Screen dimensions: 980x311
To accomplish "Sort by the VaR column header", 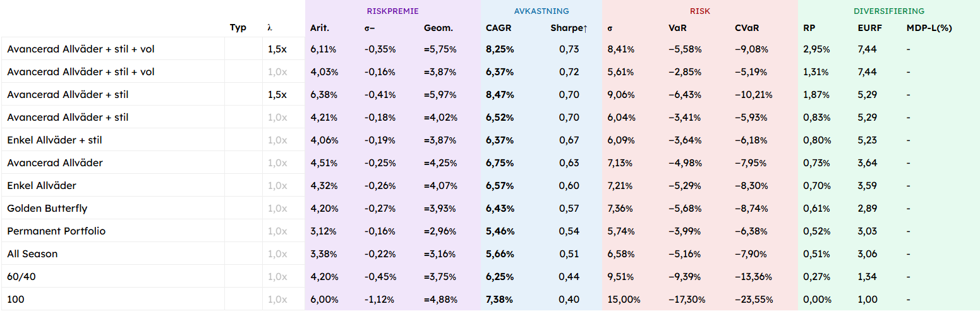I will pyautogui.click(x=678, y=28).
